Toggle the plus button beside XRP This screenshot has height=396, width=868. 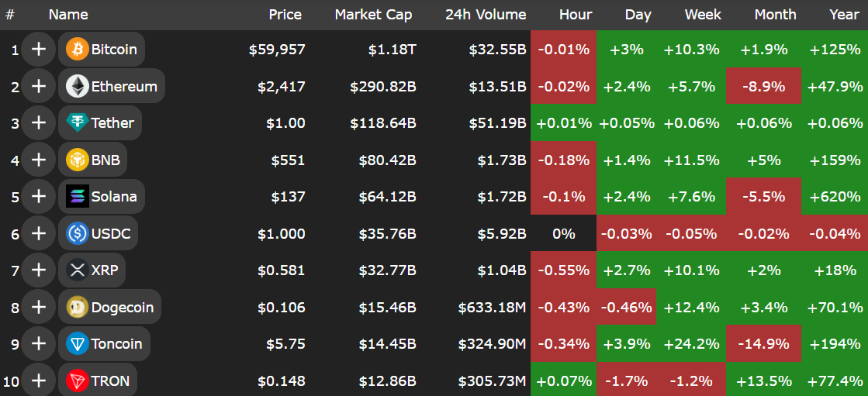pyautogui.click(x=38, y=270)
